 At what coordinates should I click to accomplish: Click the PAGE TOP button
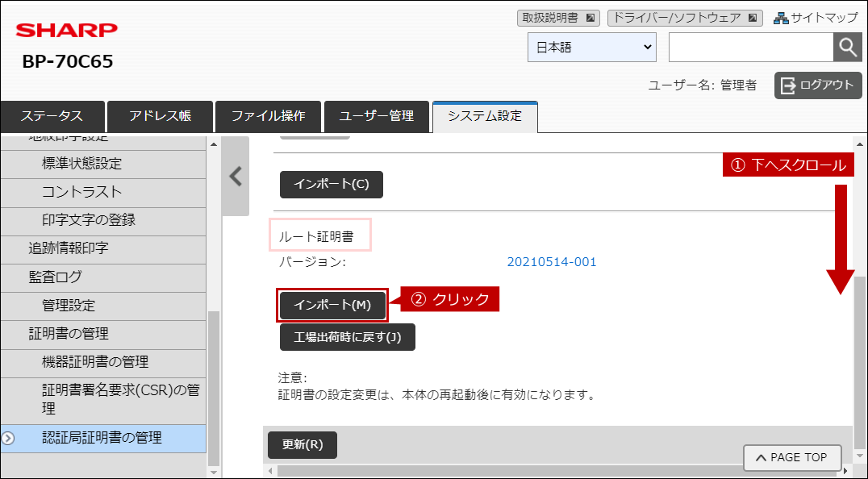[x=792, y=458]
